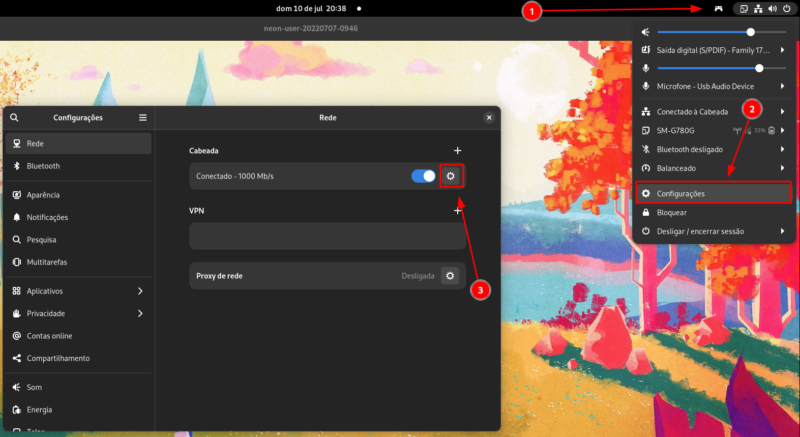Open the Proxy de rede settings gear
800x437 pixels.
pos(450,275)
